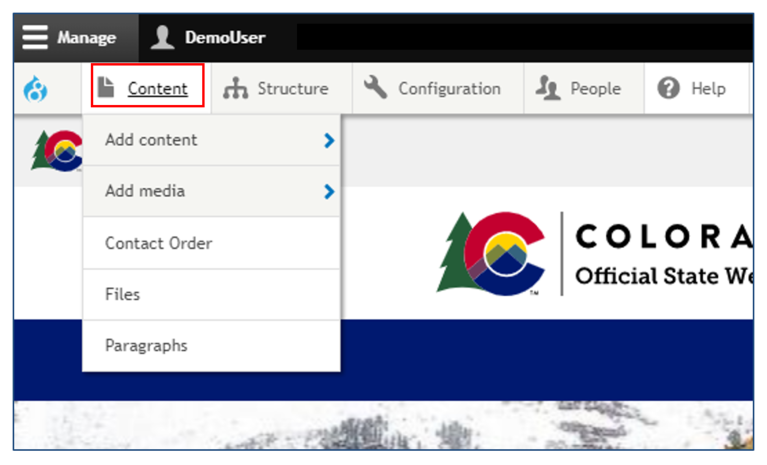Open the People menu

(x=584, y=89)
